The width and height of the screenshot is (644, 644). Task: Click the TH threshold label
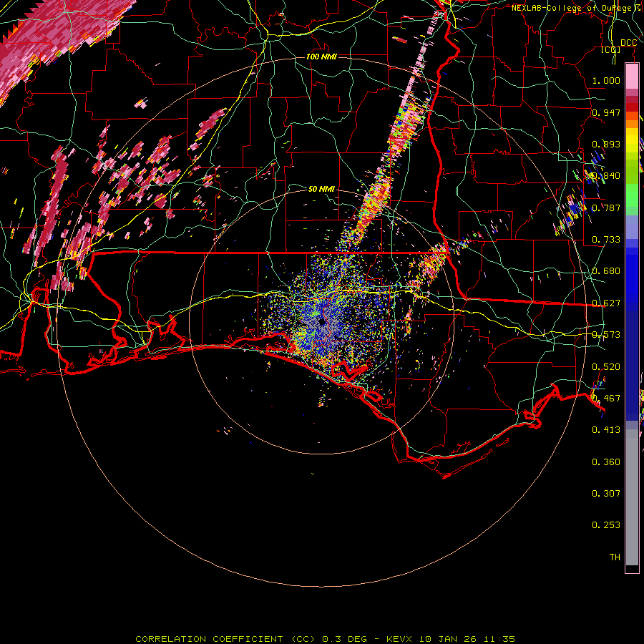[615, 557]
